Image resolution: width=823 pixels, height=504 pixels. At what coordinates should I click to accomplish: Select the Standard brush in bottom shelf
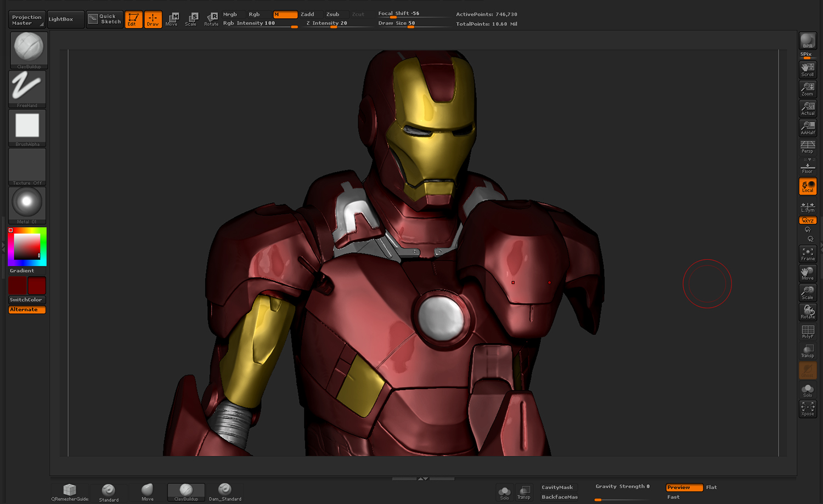point(109,492)
